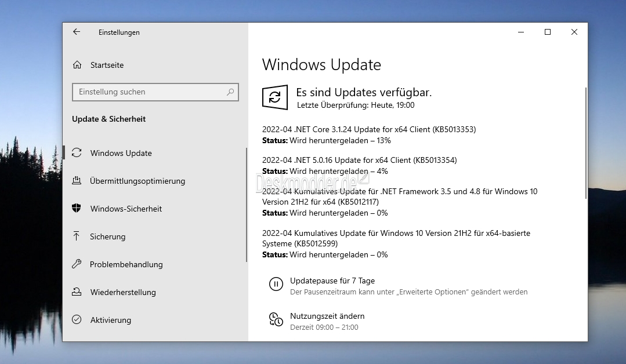This screenshot has width=626, height=364.
Task: Click the magnifier icon in search box
Action: pyautogui.click(x=230, y=92)
